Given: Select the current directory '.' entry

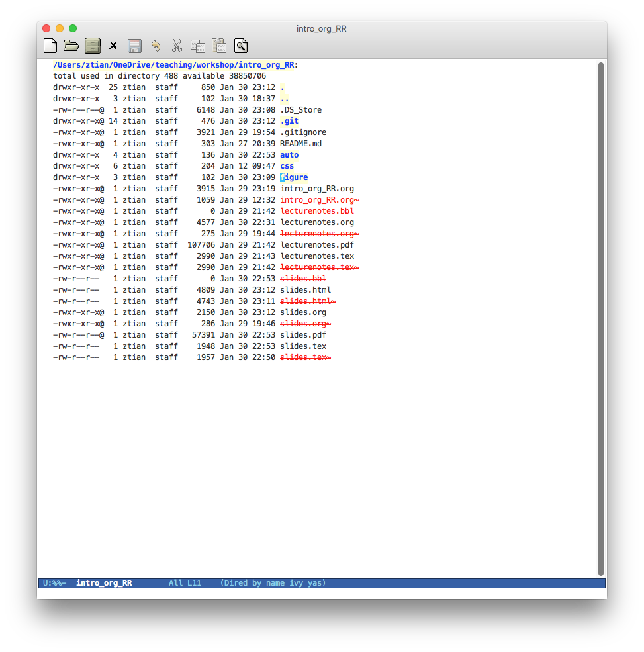Looking at the screenshot, I should 283,87.
